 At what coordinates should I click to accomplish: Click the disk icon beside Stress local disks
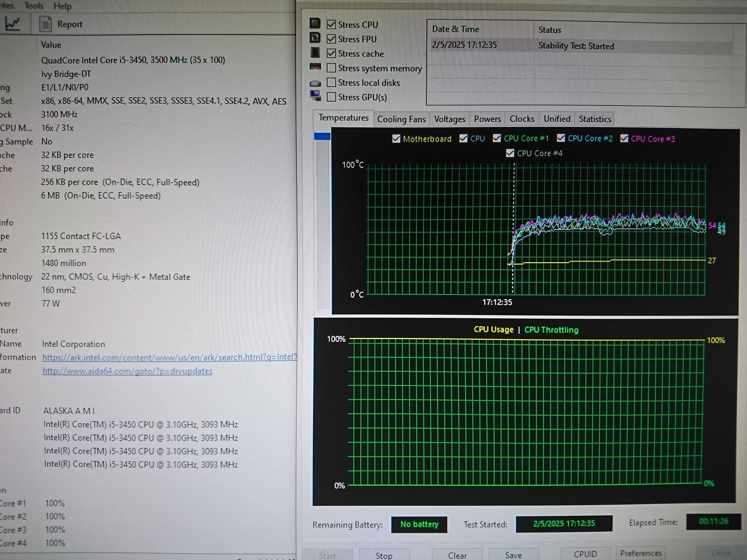315,83
